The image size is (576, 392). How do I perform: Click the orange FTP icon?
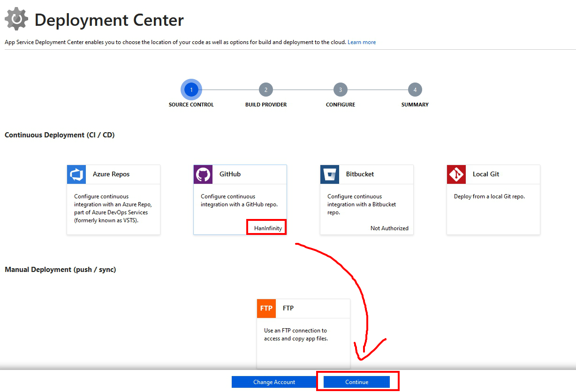point(266,308)
